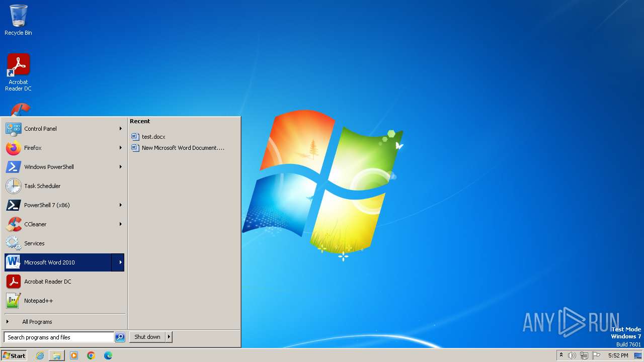Viewport: 644px width, 362px height.
Task: Open Windows Media Player from taskbar
Action: [74, 355]
